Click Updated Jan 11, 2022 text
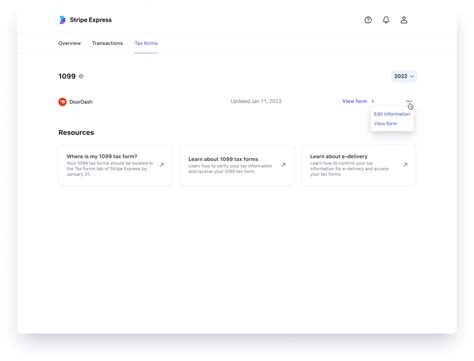 [x=256, y=101]
